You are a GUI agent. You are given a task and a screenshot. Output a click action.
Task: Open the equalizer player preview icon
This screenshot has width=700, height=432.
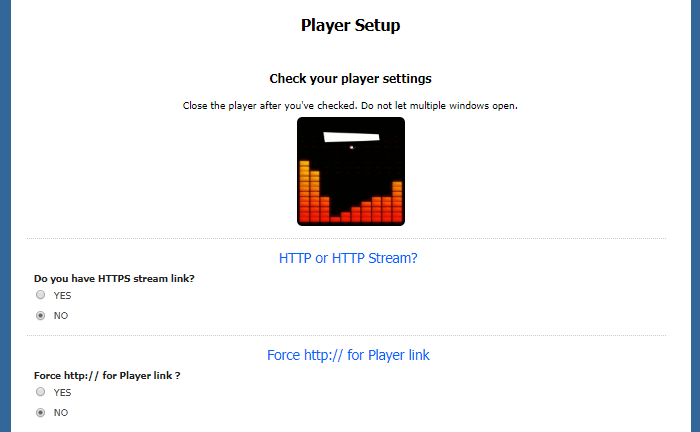click(351, 171)
